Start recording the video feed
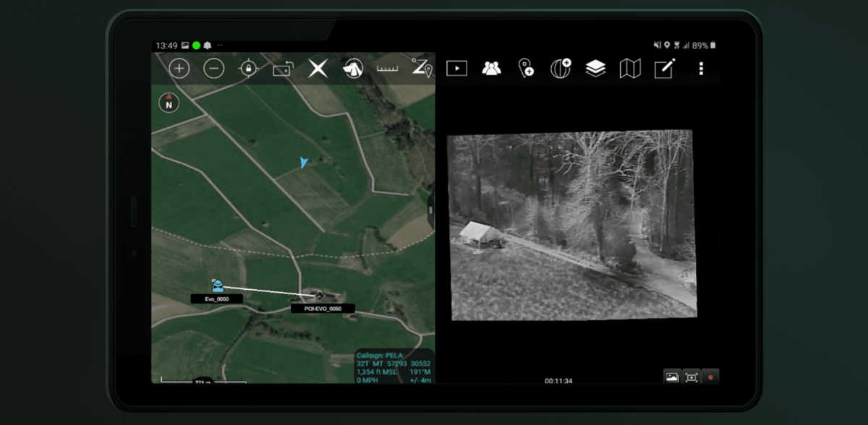868x425 pixels. point(710,377)
